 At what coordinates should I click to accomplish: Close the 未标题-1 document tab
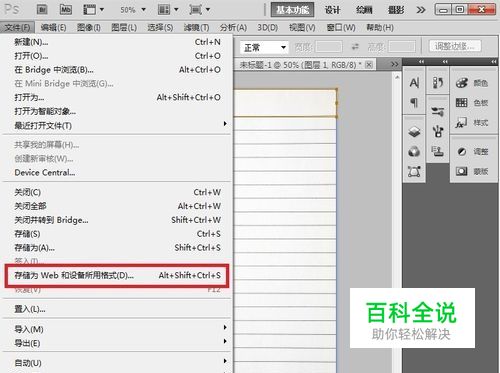[369, 65]
